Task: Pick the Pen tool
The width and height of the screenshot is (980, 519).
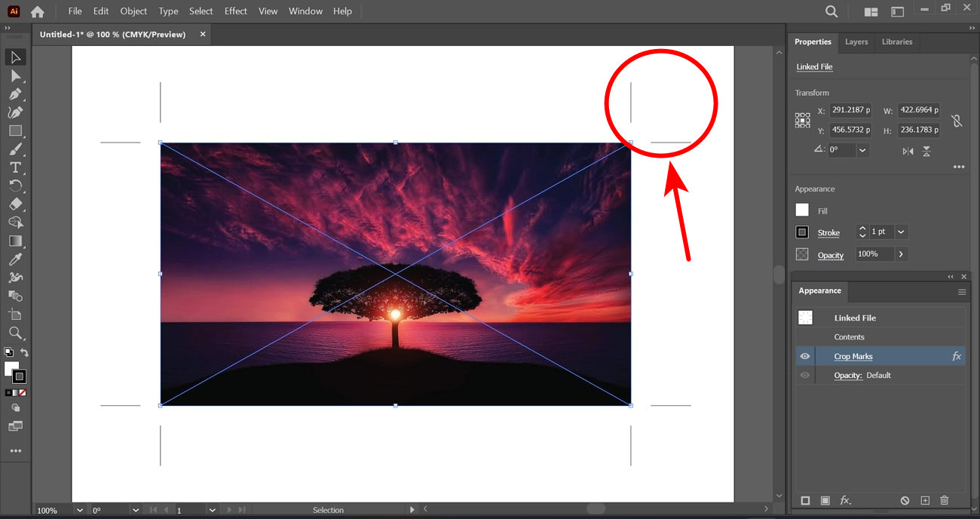Action: click(x=15, y=94)
